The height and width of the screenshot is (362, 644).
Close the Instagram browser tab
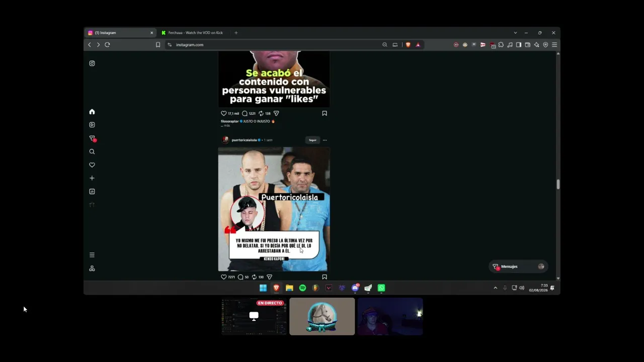click(x=151, y=33)
